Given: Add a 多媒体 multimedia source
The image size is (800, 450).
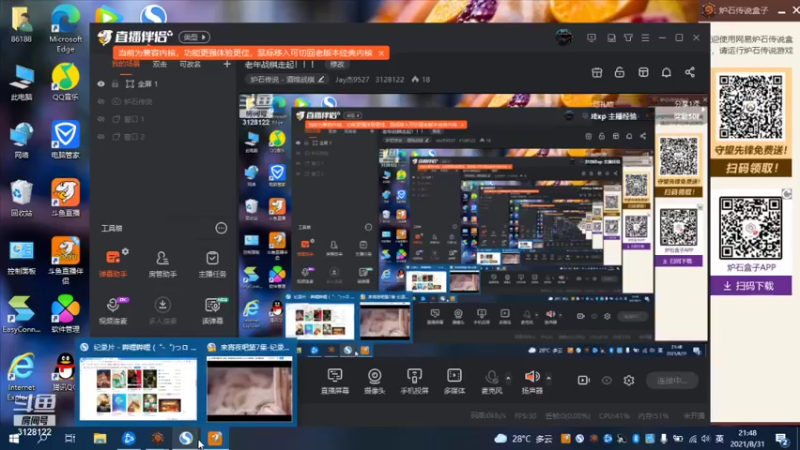Looking at the screenshot, I should (454, 381).
